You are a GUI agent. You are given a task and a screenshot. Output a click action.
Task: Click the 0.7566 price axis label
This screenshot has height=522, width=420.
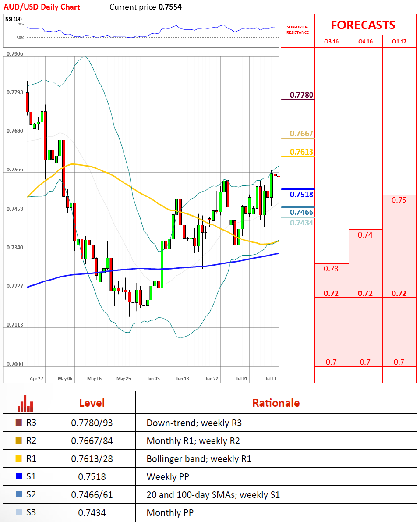(15, 170)
